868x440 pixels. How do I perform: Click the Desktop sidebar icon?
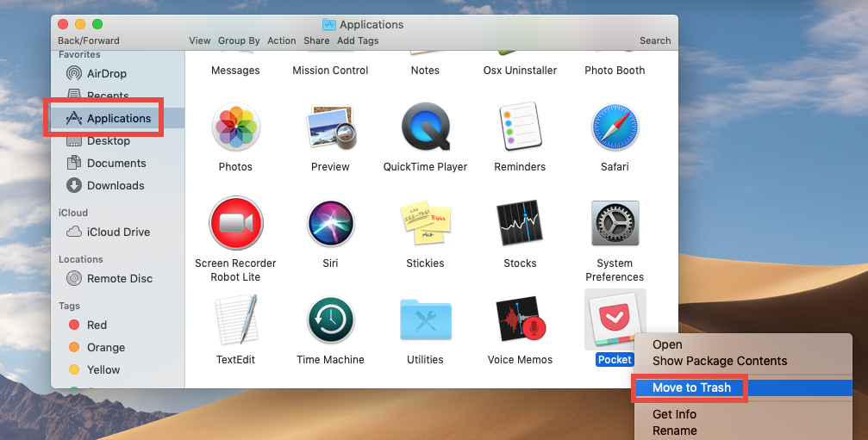point(73,141)
